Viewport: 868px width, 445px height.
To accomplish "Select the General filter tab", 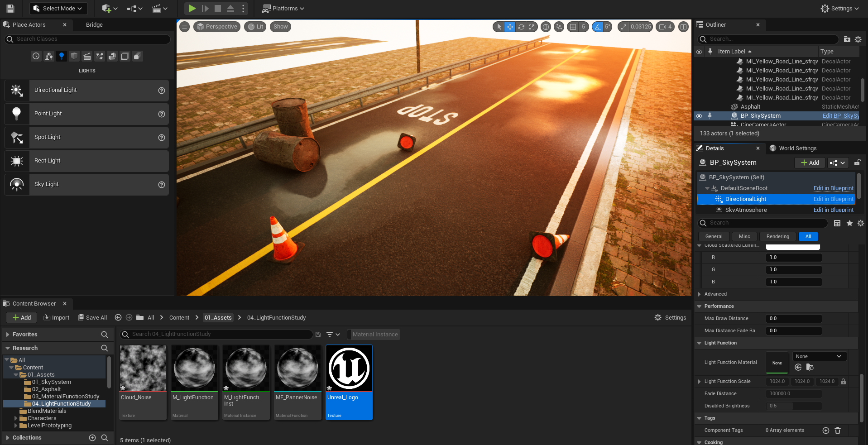I will (714, 236).
